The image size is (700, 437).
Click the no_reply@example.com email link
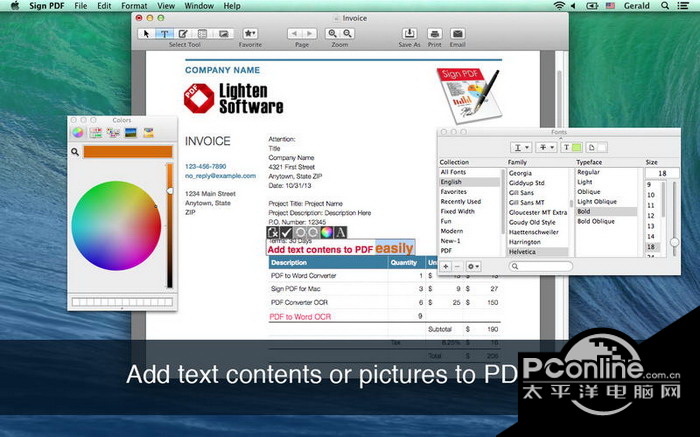click(x=221, y=175)
